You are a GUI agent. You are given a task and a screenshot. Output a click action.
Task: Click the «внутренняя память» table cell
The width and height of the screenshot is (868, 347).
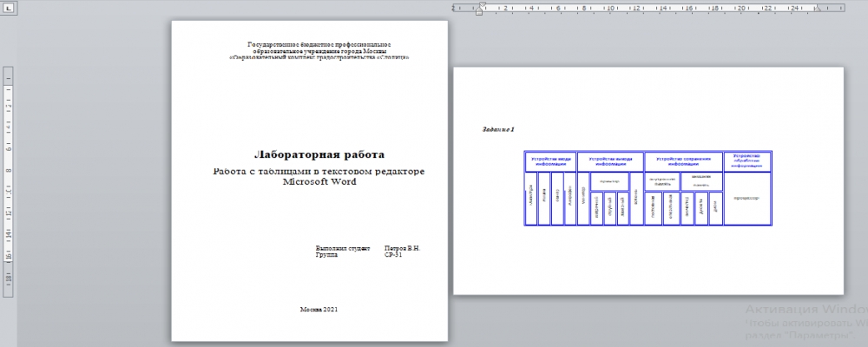coord(662,181)
